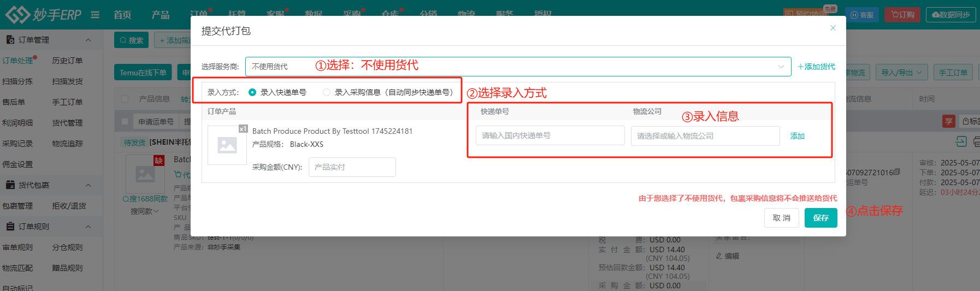Focus the 采购金额 产品实付 input
The image size is (980, 291).
tap(352, 167)
